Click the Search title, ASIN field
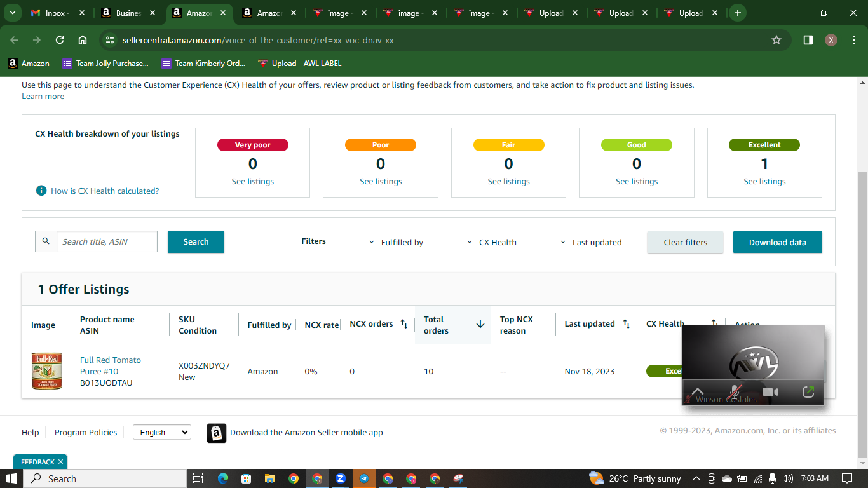Screen dimensions: 868x488 point(107,241)
